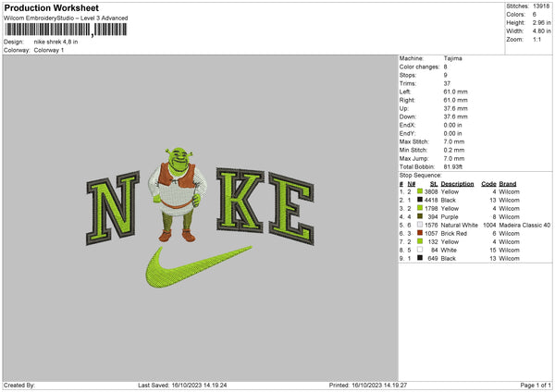
Task: Click the 'Brand' column header
Action: 508,184
